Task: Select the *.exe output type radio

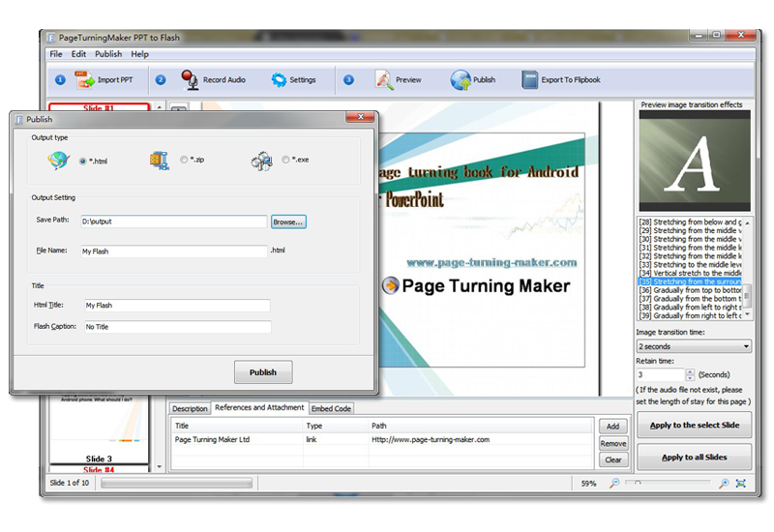Action: tap(285, 160)
